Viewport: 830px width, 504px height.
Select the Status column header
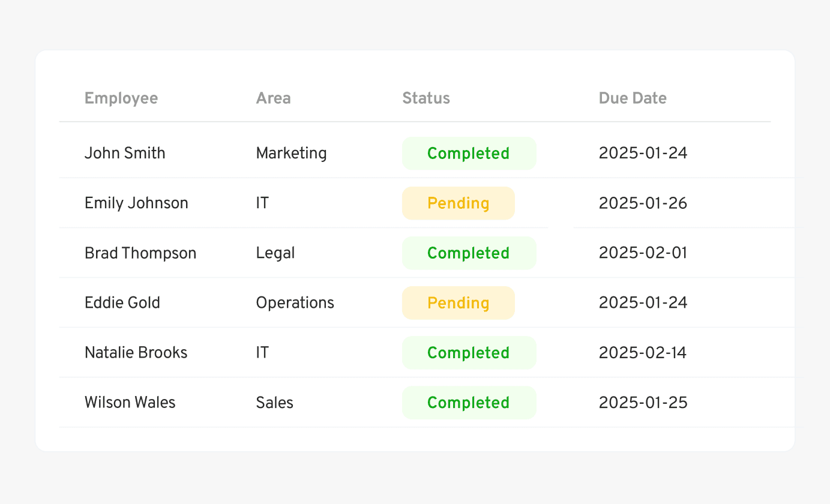pyautogui.click(x=426, y=98)
